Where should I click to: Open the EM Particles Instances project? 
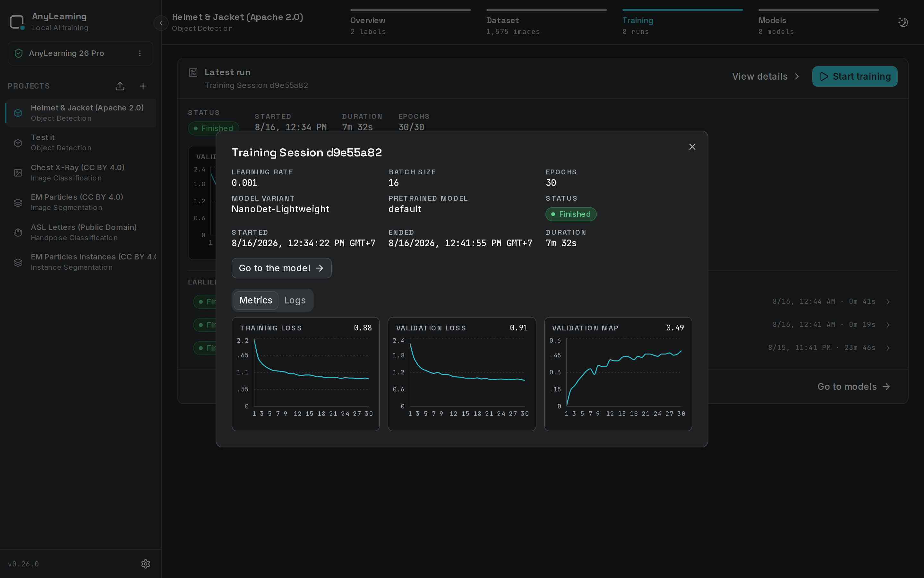(81, 262)
